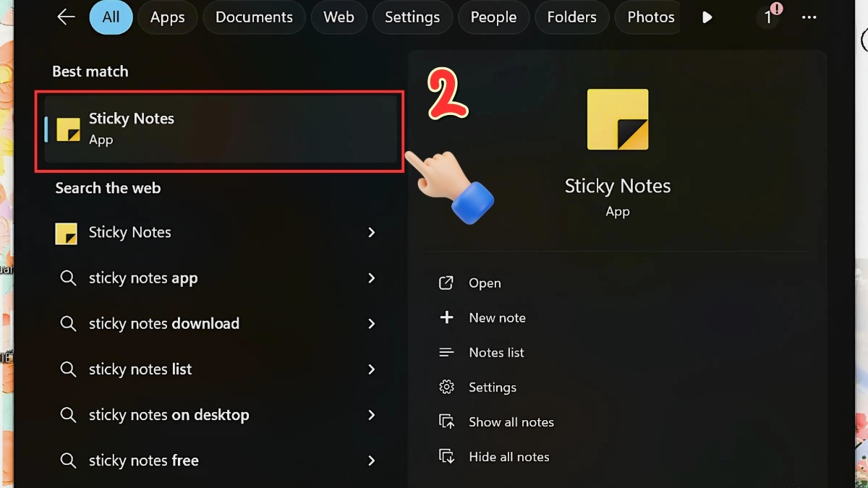Open the Notes list action
This screenshot has height=488, width=868.
[x=496, y=353]
